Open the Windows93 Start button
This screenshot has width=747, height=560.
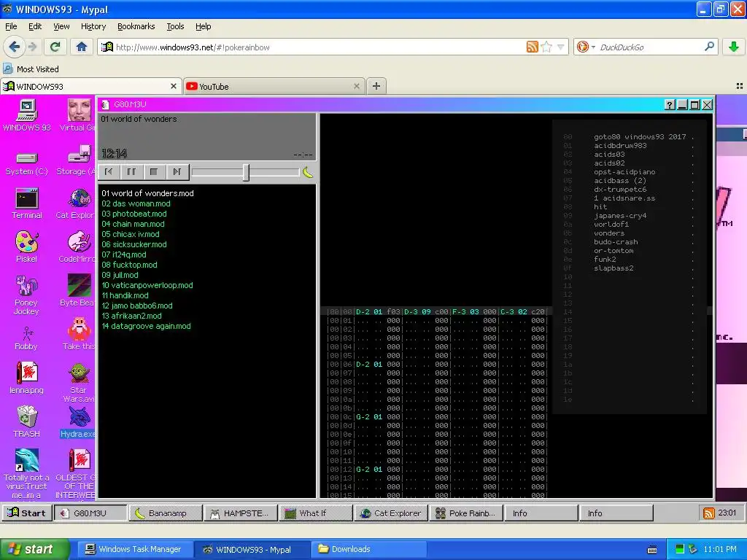tap(27, 513)
